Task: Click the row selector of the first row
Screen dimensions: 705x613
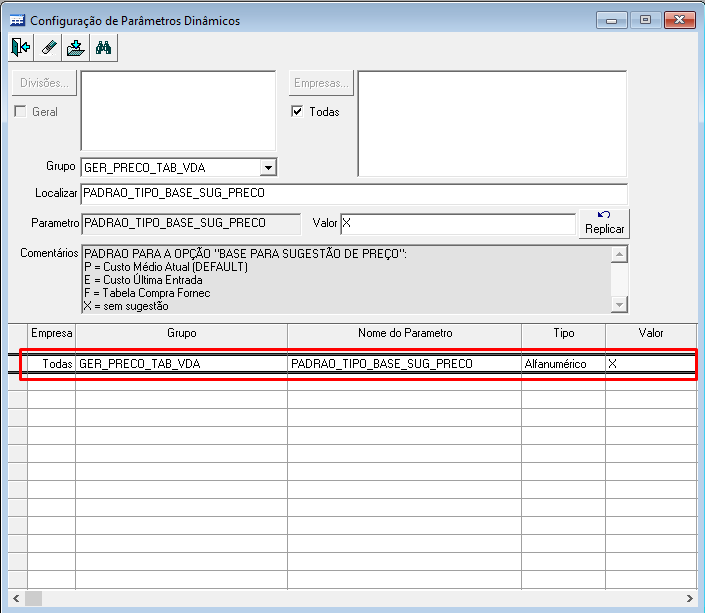Action: click(18, 364)
